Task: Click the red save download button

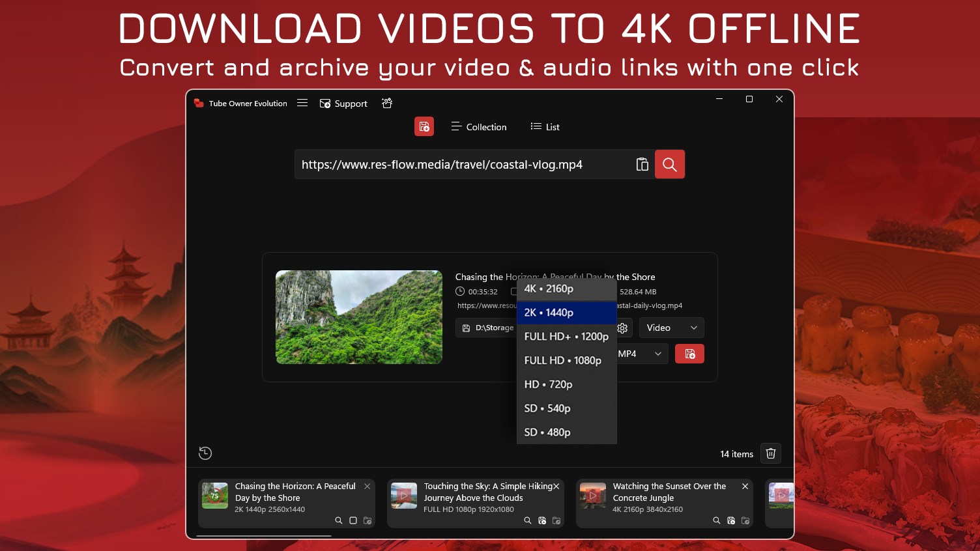Action: tap(690, 354)
